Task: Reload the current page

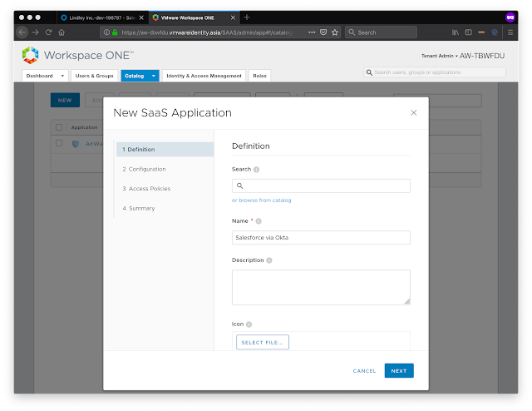Action: pyautogui.click(x=48, y=32)
